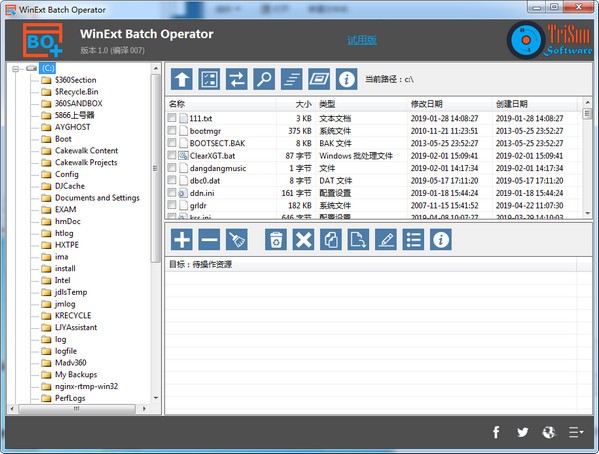Screen dimensions: 599x454
Task: Select the Intel folder
Action: pyautogui.click(x=62, y=280)
